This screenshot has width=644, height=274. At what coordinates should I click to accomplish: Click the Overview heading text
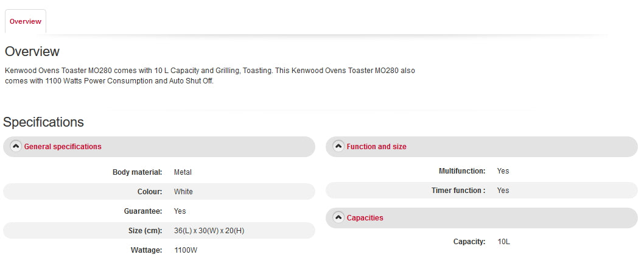coord(32,52)
